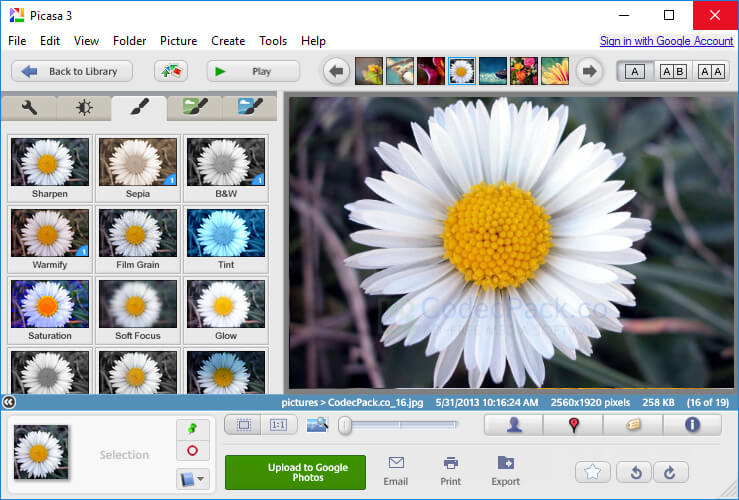The height and width of the screenshot is (500, 739).
Task: Open the Picture menu
Action: 178,41
